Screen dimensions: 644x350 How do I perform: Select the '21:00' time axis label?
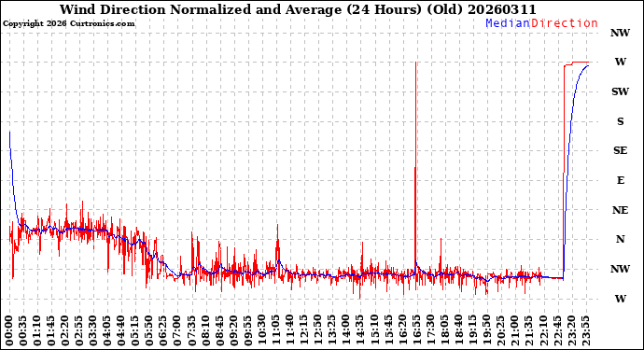click(x=513, y=330)
